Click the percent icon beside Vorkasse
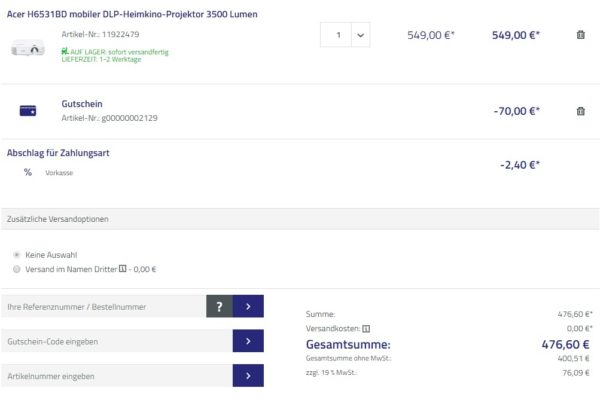This screenshot has height=400, width=600. coord(28,172)
